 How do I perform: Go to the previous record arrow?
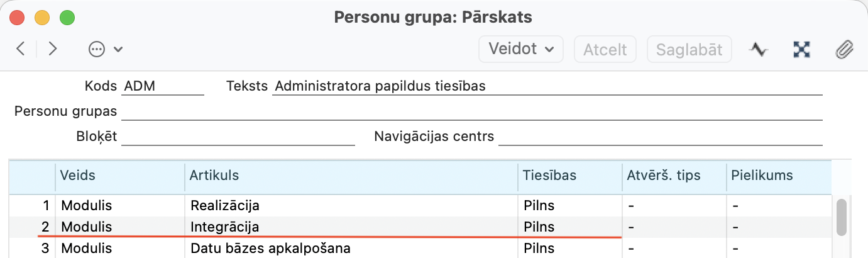click(x=21, y=49)
